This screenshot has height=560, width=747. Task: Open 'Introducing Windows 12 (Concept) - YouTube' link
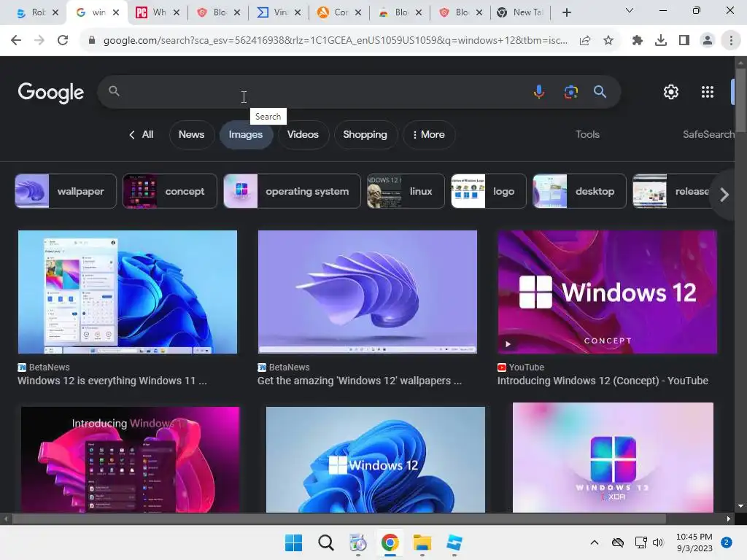click(x=603, y=381)
